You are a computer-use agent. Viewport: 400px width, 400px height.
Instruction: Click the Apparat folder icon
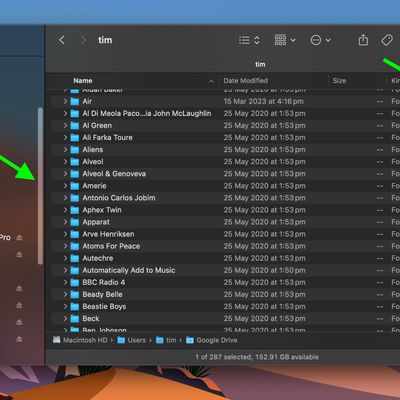pos(75,222)
